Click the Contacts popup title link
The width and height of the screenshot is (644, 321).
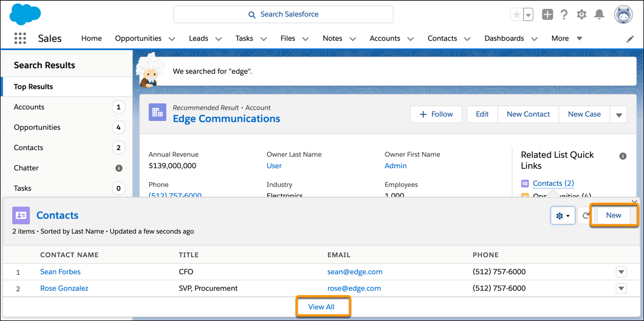pyautogui.click(x=57, y=215)
